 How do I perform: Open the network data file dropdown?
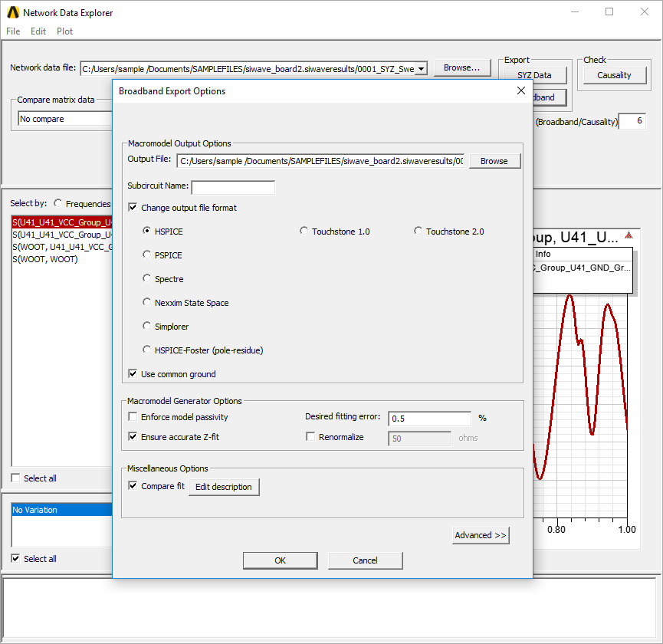pyautogui.click(x=420, y=67)
